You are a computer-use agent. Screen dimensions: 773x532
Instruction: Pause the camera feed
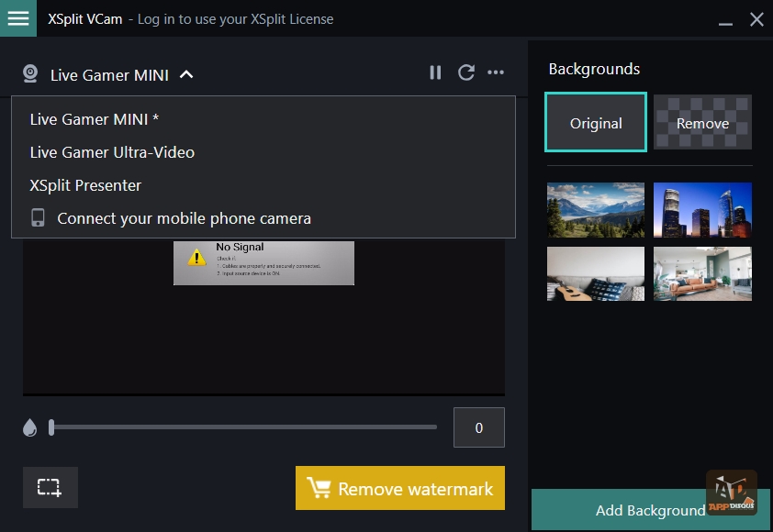435,72
